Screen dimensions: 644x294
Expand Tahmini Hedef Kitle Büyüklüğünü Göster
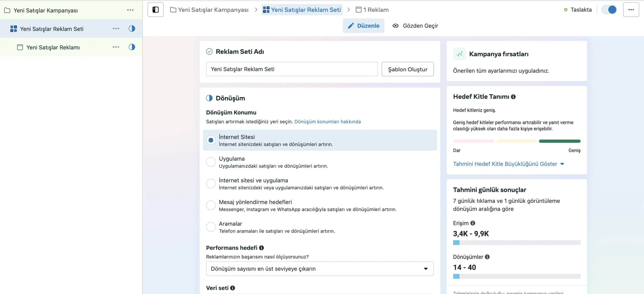click(508, 164)
